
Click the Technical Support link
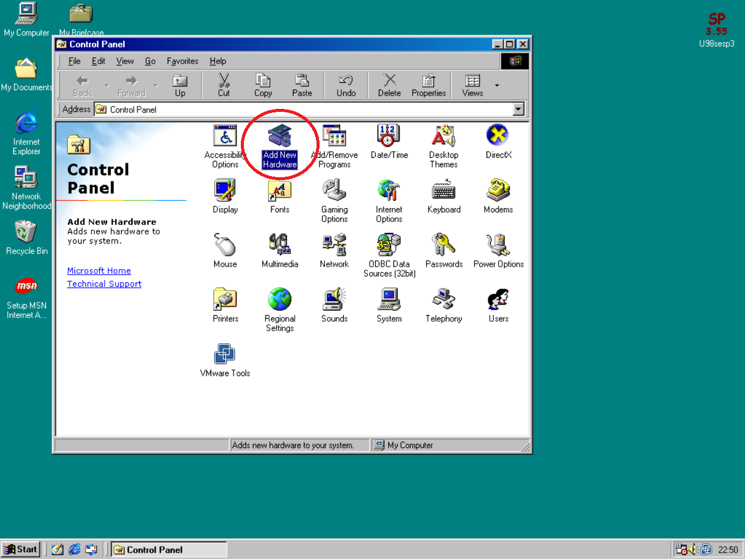tap(104, 284)
